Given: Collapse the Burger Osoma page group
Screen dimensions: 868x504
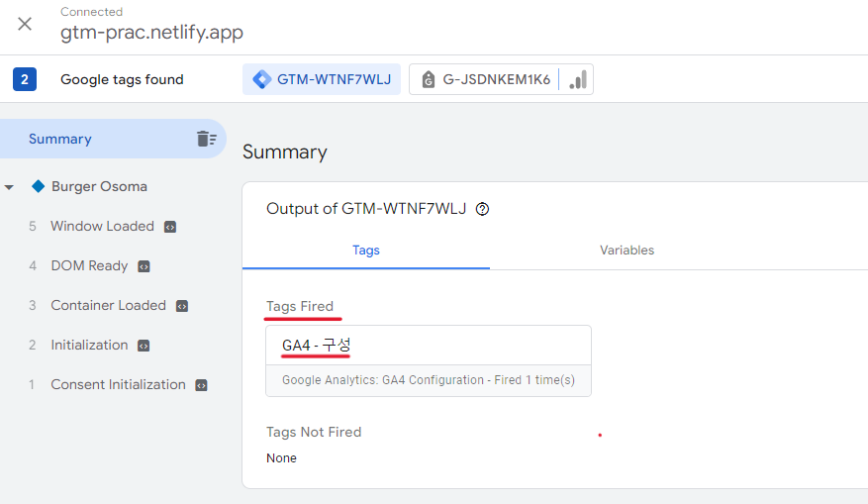Looking at the screenshot, I should point(9,187).
